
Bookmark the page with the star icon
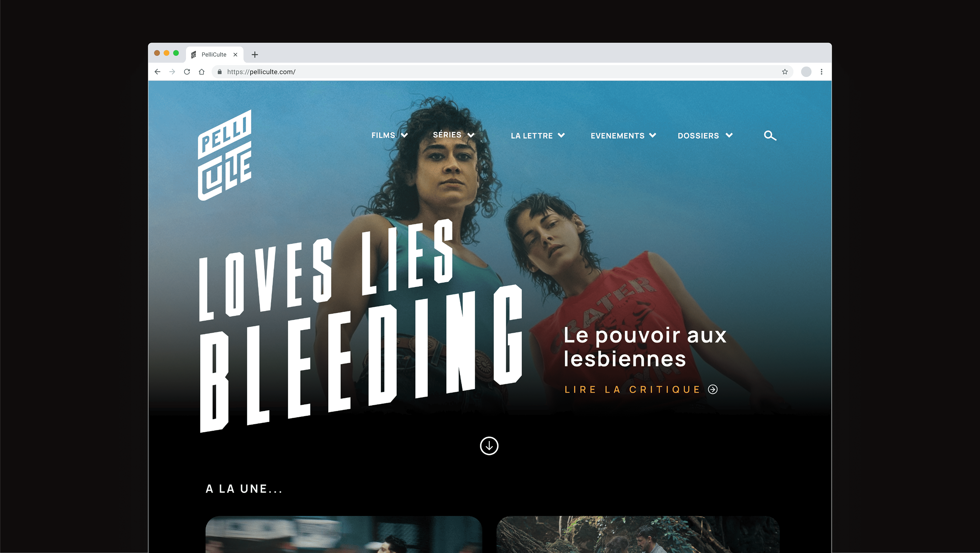[x=785, y=72]
